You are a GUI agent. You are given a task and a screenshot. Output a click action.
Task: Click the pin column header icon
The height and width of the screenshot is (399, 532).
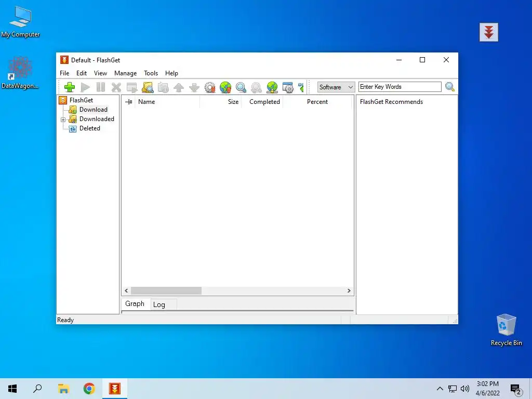129,102
